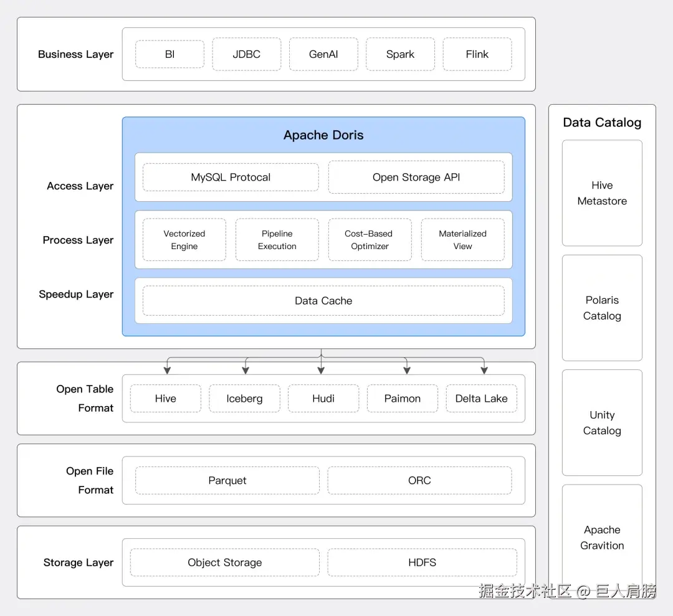This screenshot has width=673, height=616.
Task: Select the JDBC box
Action: (x=246, y=54)
